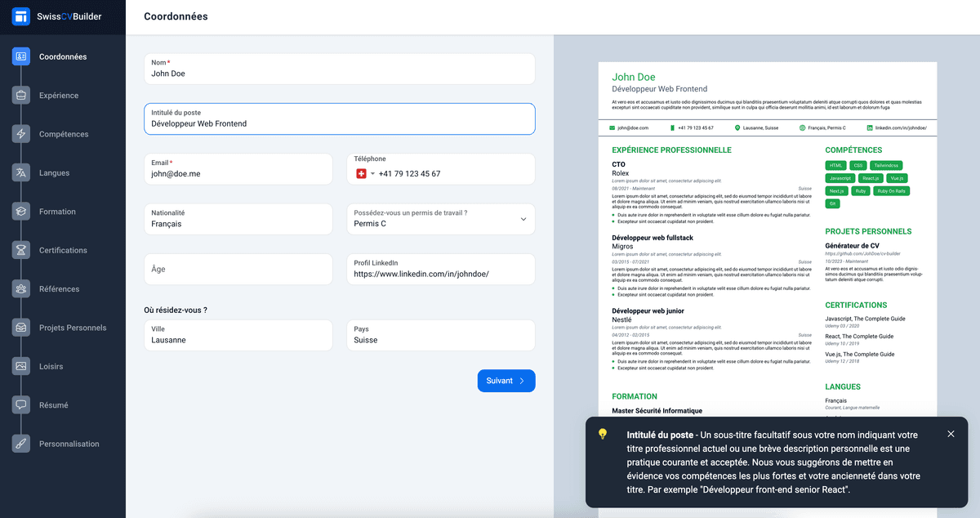Click the Personnalisation paintbrush icon
Image resolution: width=980 pixels, height=518 pixels.
pyautogui.click(x=21, y=444)
